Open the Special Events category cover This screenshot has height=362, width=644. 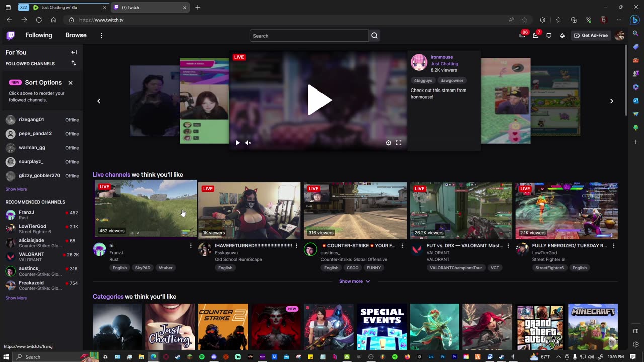[x=381, y=327]
